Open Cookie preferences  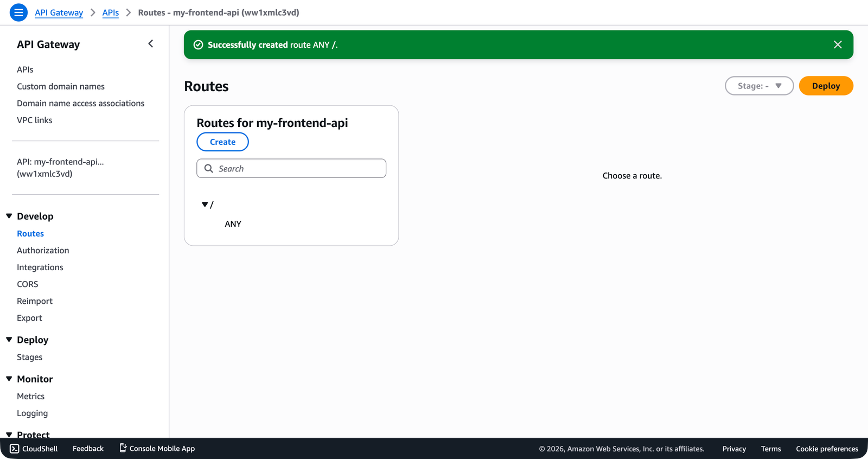827,449
